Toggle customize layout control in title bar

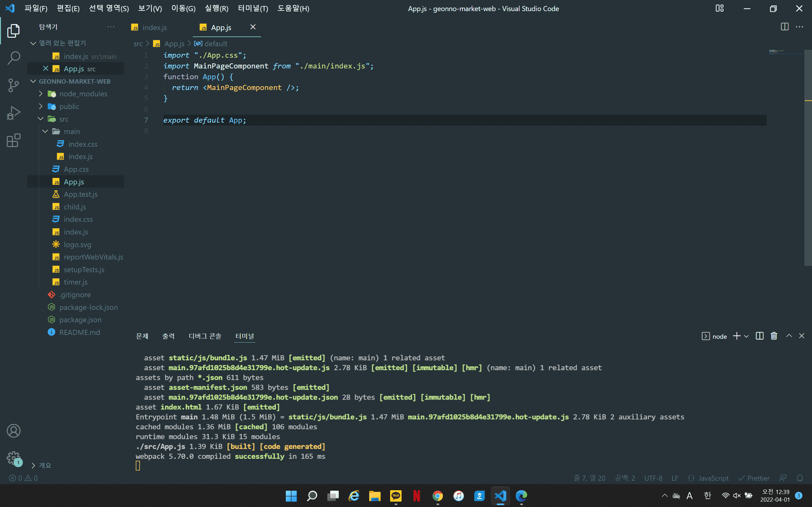coord(719,8)
